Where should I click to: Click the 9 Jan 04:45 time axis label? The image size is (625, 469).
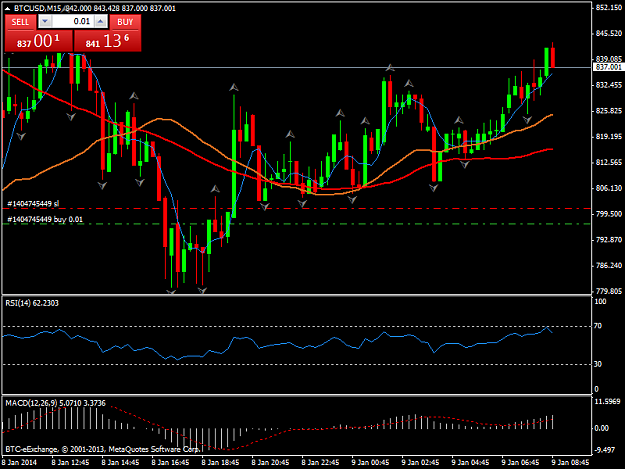point(471,463)
